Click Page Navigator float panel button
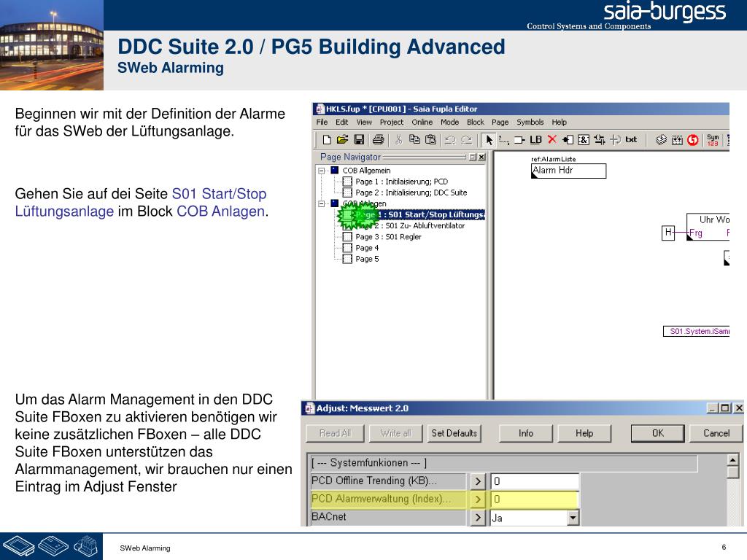Screen dimensions: 747x560 coord(473,157)
